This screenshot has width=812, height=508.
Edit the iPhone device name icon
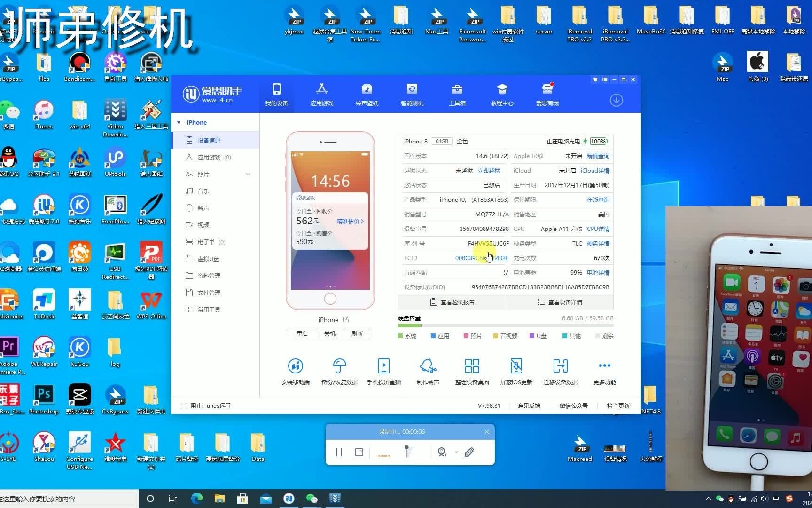(346, 319)
